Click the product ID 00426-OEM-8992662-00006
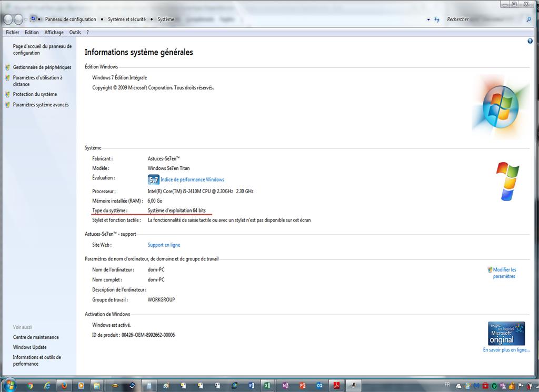Viewport: 539px width, 392px height. (x=148, y=335)
